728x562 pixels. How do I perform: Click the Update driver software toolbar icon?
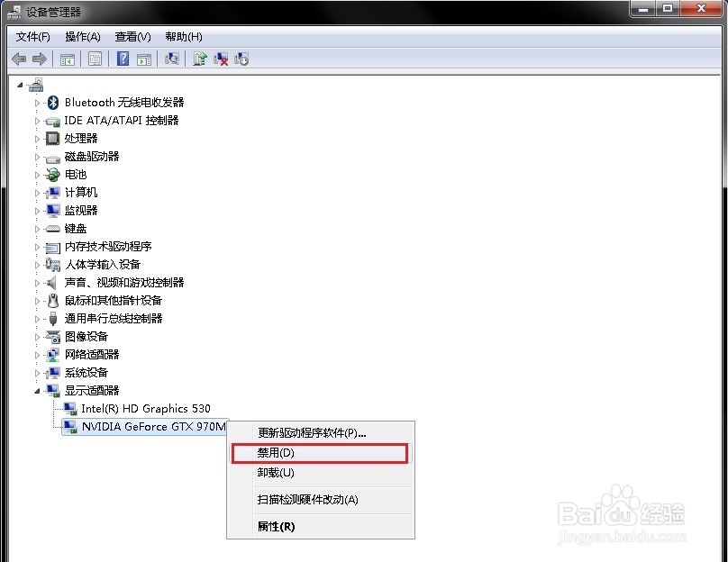[200, 59]
